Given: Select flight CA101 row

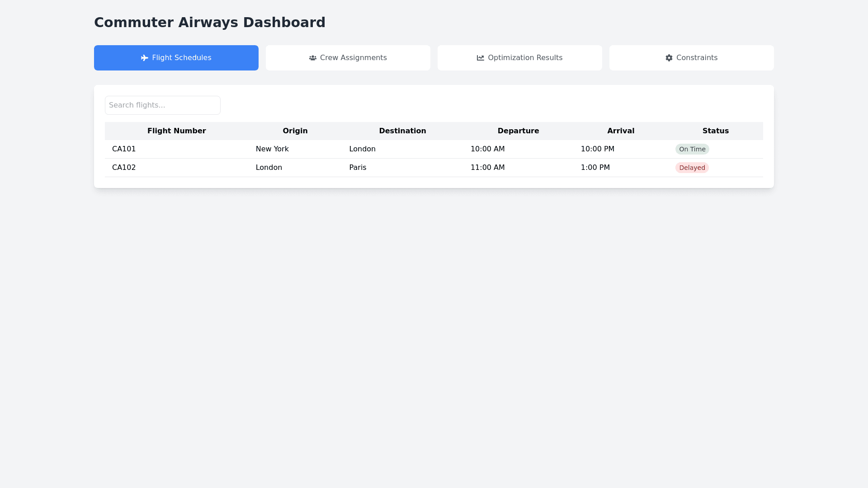Looking at the screenshot, I should click(124, 149).
